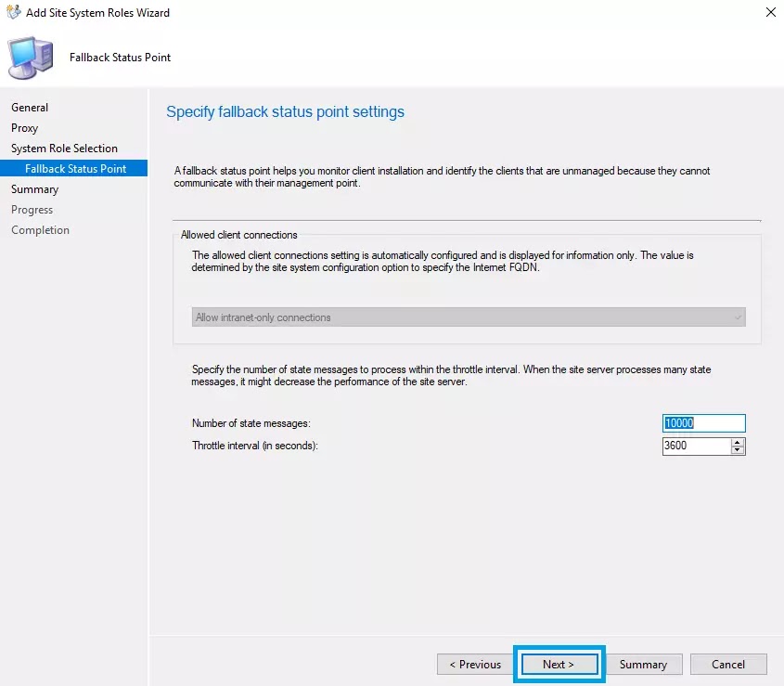Click the computer icon beside Fallback Status Point

tap(30, 58)
